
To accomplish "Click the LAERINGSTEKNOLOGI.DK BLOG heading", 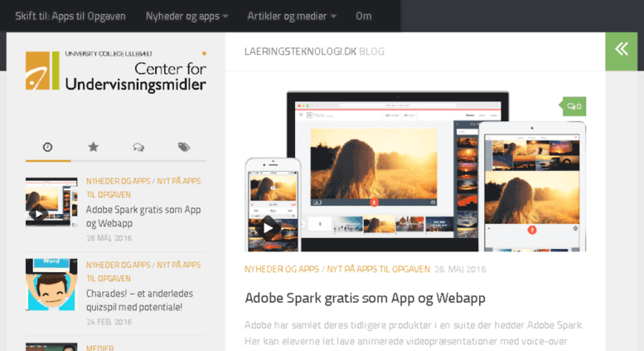I will coord(314,51).
